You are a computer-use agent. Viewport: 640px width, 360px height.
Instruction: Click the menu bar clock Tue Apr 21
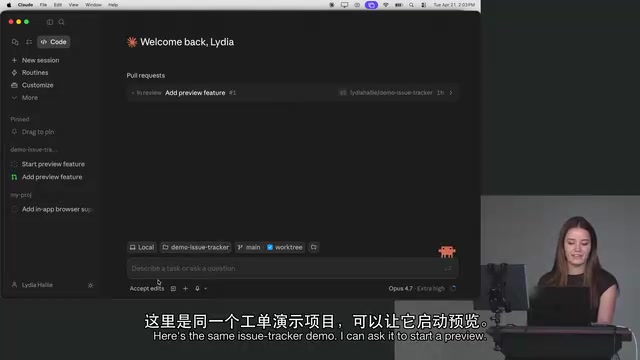[454, 5]
